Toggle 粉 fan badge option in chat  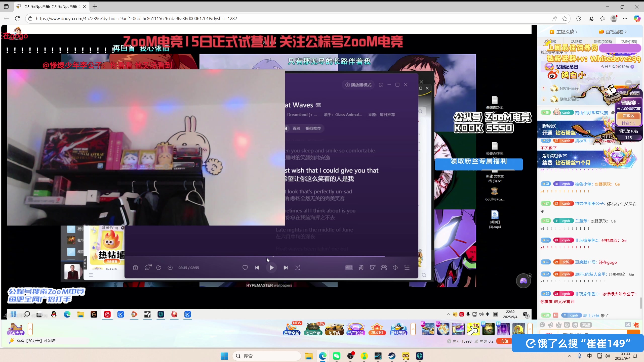coord(567,325)
